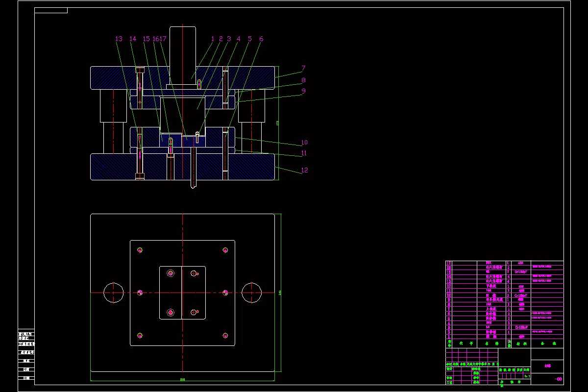Viewport: 588px width, 392px height.
Task: Click row number 17 in the parts list
Action: (x=449, y=263)
